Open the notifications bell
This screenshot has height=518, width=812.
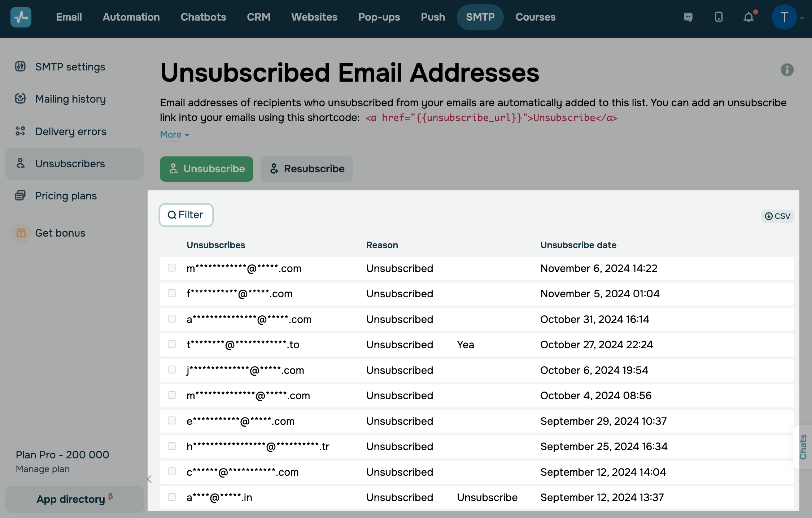point(749,17)
